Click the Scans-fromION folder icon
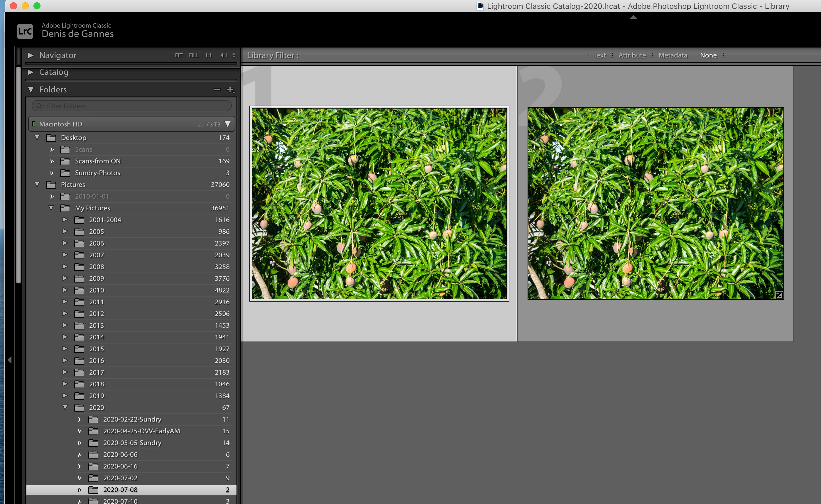821x504 pixels. click(x=65, y=161)
